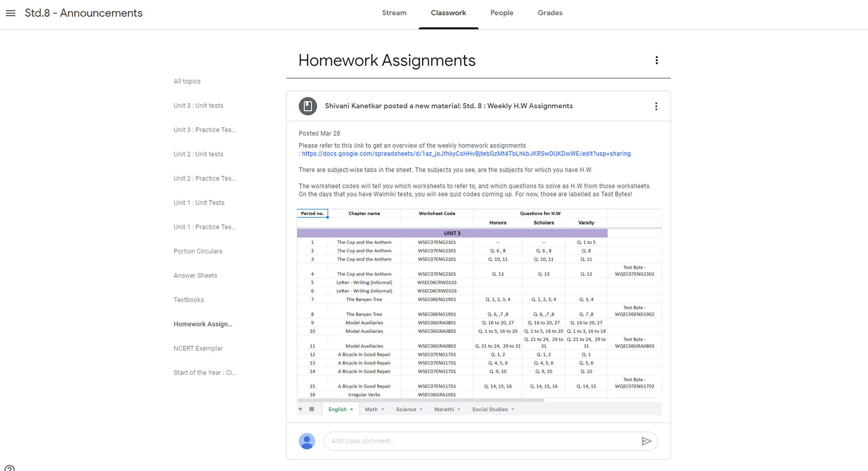Expand the Social Studies tab dropdown arrow
The height and width of the screenshot is (471, 868).
pos(513,410)
